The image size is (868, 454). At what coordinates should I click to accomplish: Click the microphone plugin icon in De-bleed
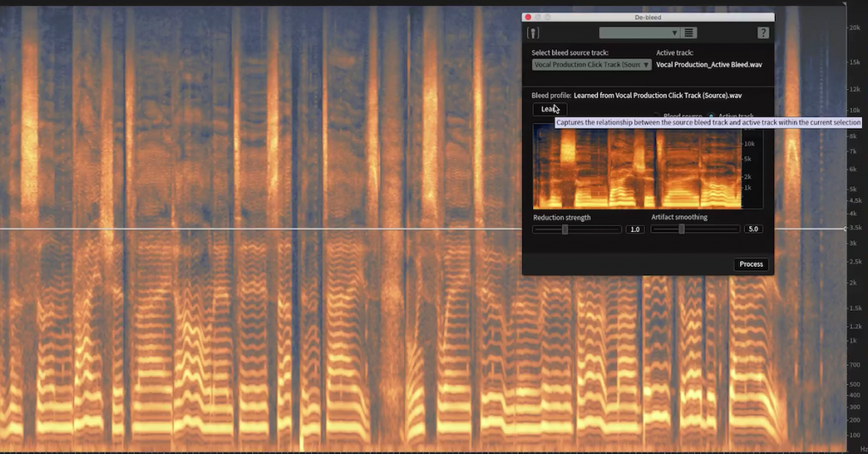pos(533,33)
